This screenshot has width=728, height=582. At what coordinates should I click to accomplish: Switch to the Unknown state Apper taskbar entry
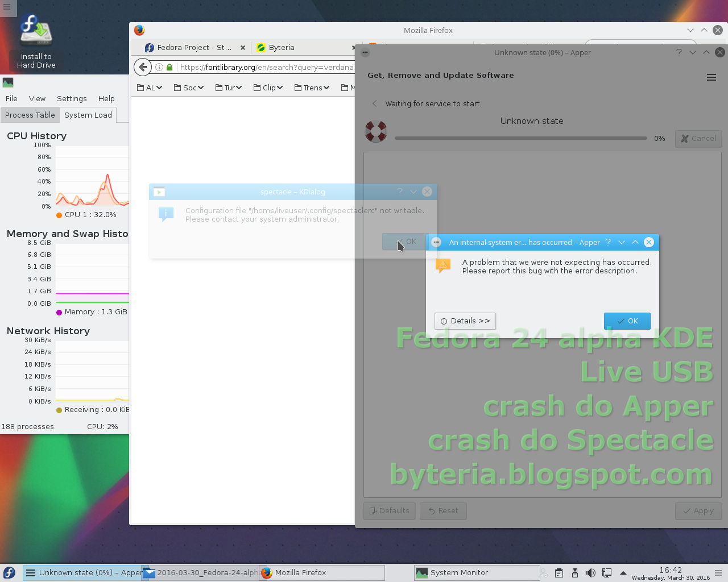(83, 573)
